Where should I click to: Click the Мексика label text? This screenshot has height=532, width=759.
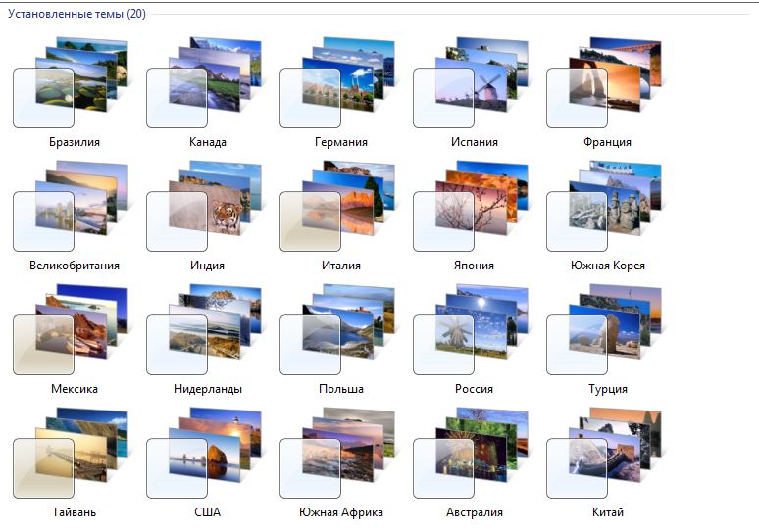click(x=75, y=389)
